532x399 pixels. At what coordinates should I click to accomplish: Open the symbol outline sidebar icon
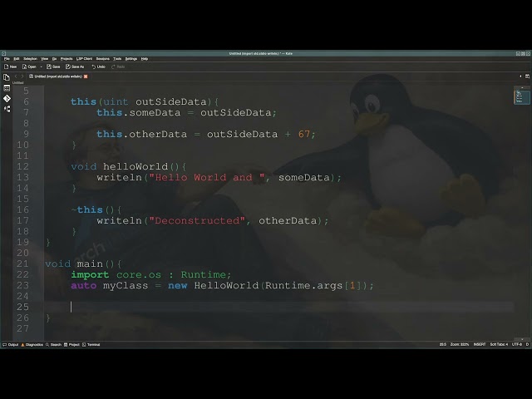click(7, 109)
